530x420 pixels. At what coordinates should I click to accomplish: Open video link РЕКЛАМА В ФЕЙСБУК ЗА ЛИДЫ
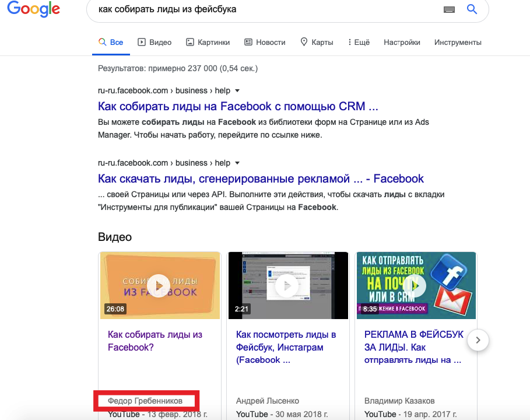point(413,347)
